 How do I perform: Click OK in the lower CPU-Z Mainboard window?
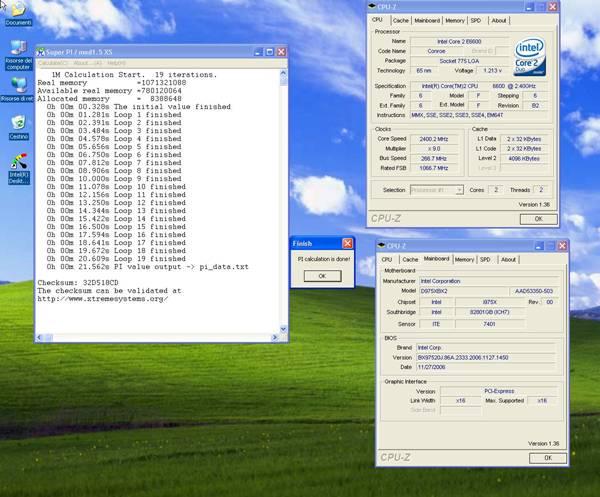coord(547,457)
